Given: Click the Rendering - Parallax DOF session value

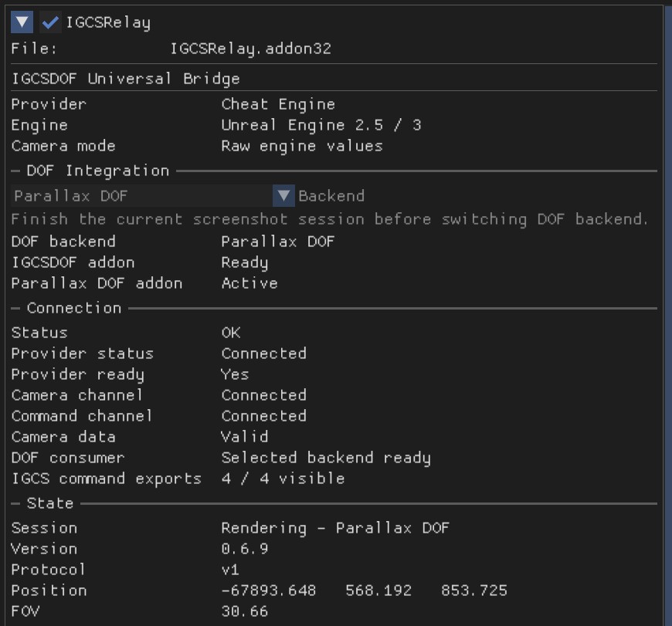Looking at the screenshot, I should tap(335, 529).
